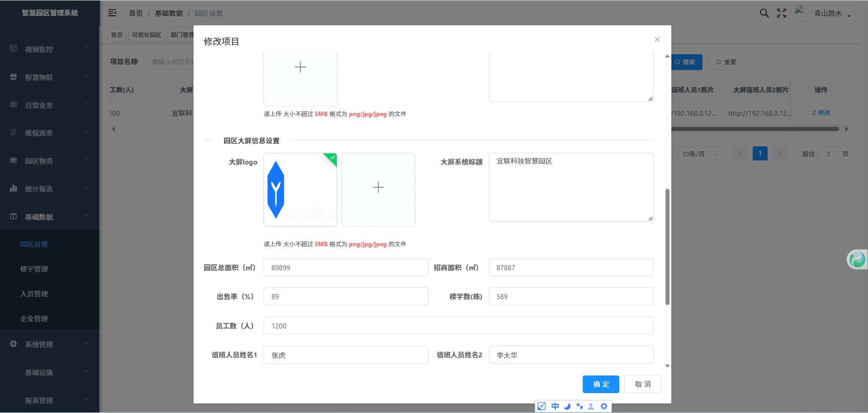This screenshot has height=413, width=868.
Task: Click the 确定 confirm button
Action: pos(601,384)
